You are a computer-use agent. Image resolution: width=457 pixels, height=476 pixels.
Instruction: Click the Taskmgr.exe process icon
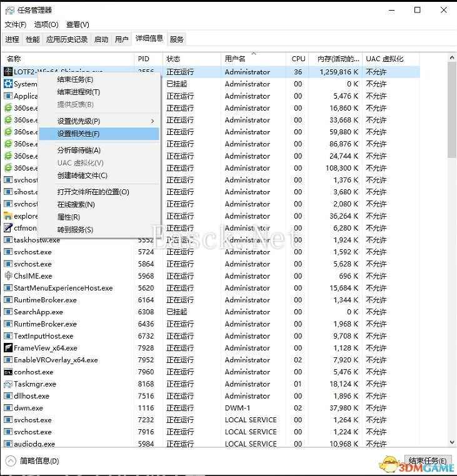click(x=9, y=384)
